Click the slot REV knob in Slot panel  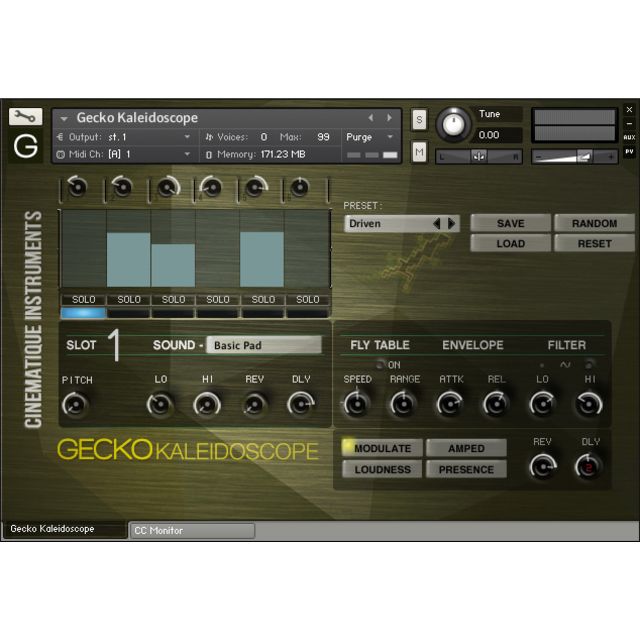[254, 404]
